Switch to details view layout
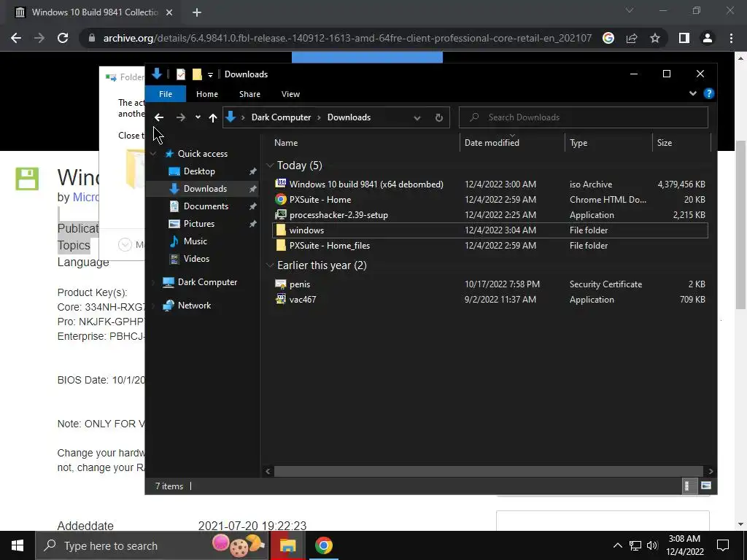The height and width of the screenshot is (560, 747). (689, 486)
